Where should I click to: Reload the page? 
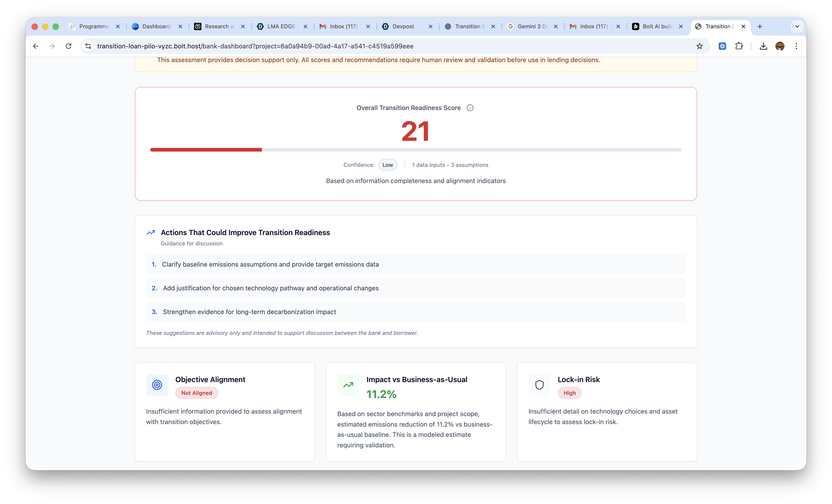pos(68,46)
